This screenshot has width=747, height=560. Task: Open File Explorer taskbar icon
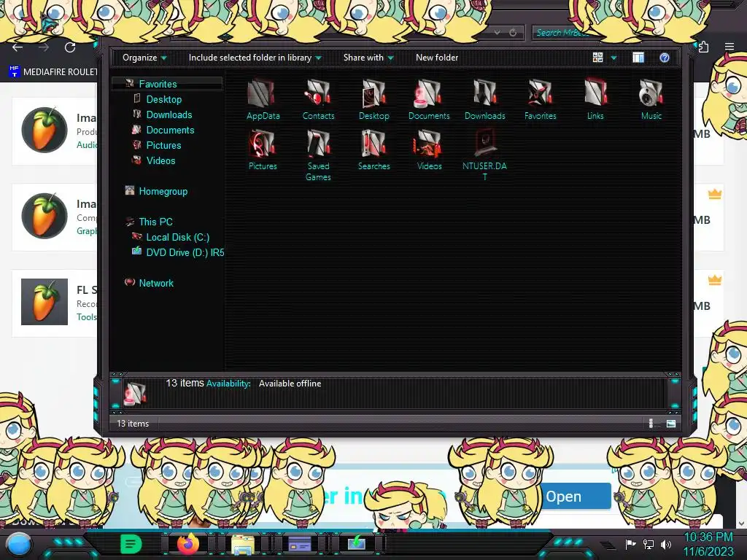[x=242, y=544]
